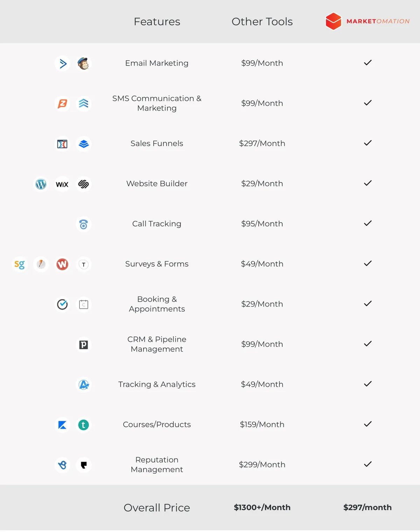420x532 pixels.
Task: Click the Mailchimp monkey icon
Action: [x=83, y=64]
